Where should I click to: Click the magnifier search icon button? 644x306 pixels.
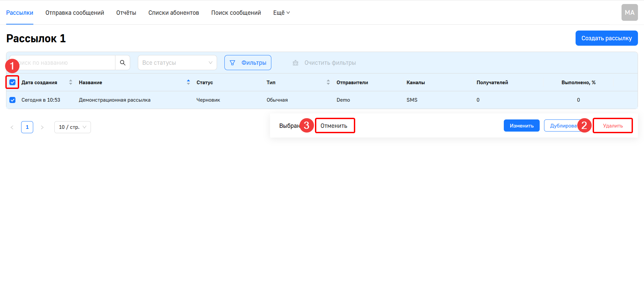click(123, 63)
